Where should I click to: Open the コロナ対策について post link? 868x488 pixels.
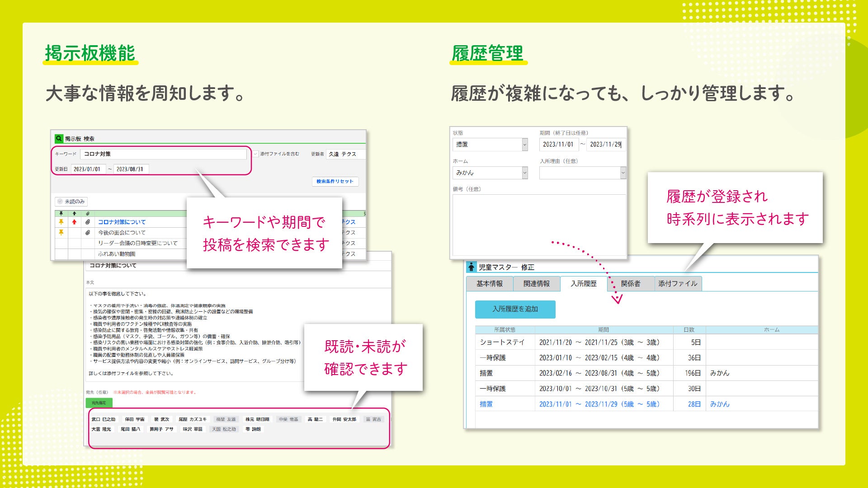[x=122, y=222]
